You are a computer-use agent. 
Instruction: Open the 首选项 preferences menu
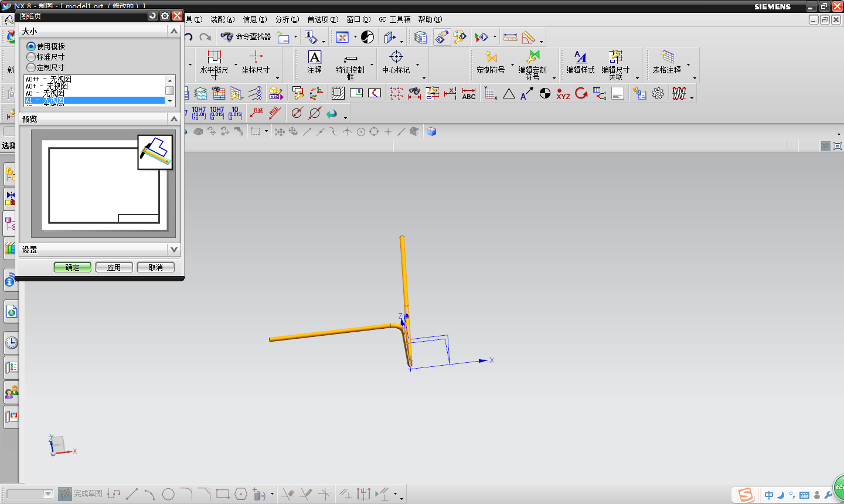[x=322, y=19]
